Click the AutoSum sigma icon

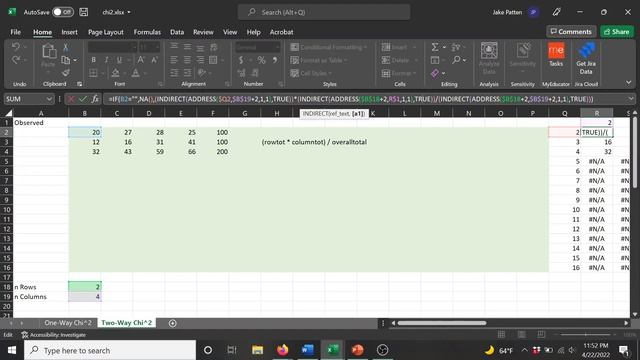(435, 47)
